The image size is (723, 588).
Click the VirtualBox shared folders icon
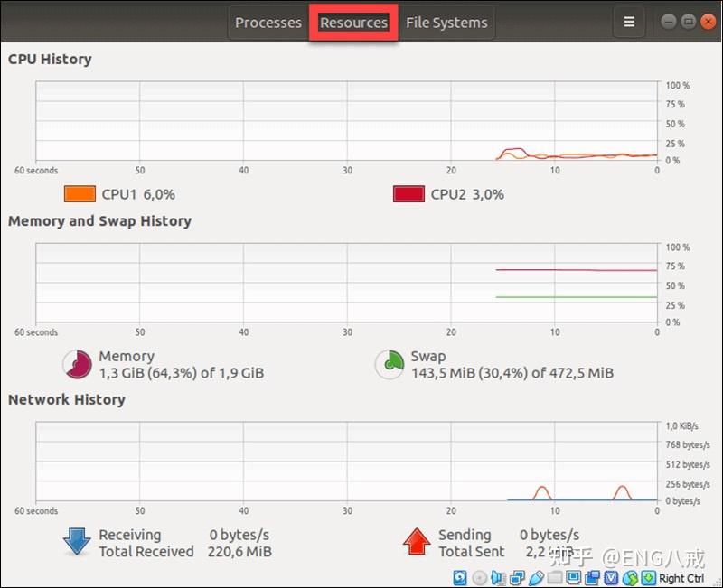tap(555, 577)
